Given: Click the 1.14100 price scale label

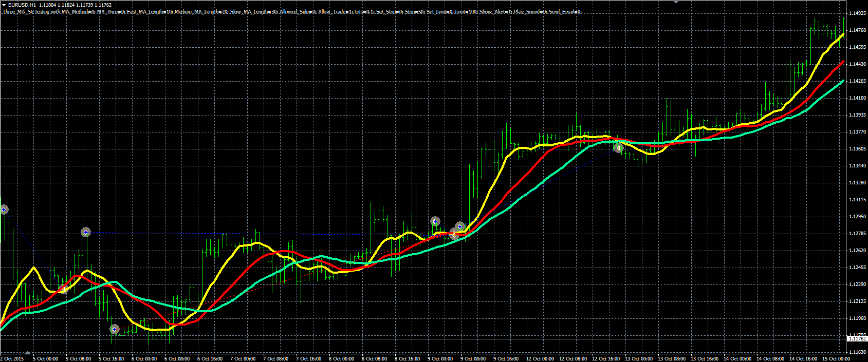Looking at the screenshot, I should tap(858, 98).
